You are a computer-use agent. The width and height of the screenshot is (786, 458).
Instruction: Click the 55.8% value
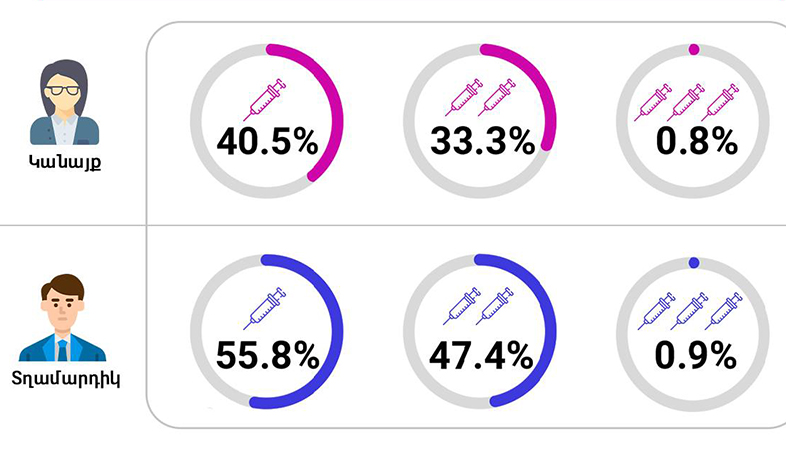267,355
